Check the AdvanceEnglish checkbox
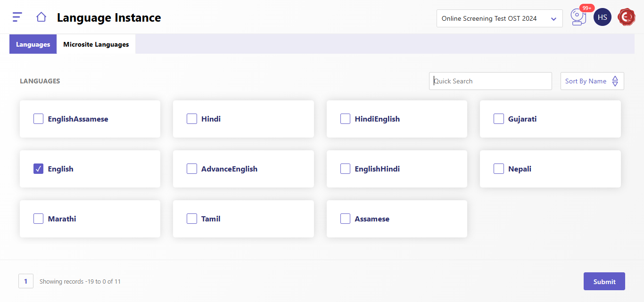 (x=192, y=169)
